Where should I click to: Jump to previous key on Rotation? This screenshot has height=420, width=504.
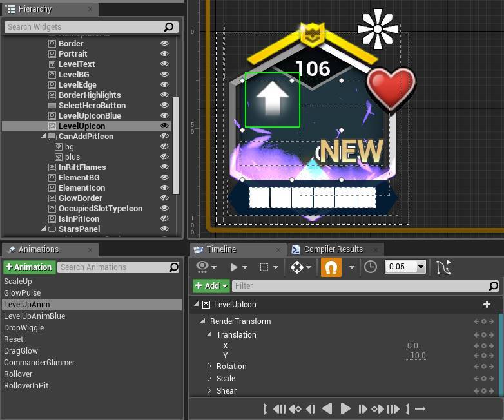(476, 367)
